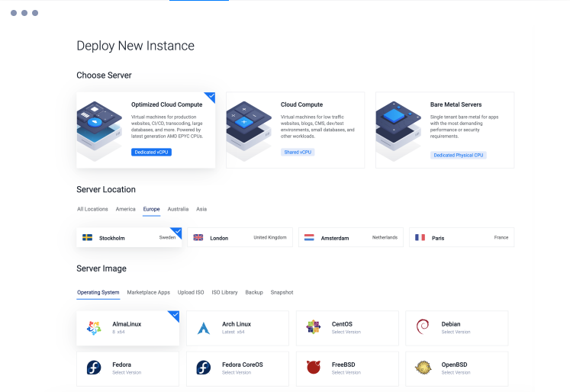Click the Netherlands flag icon
The image size is (570, 392).
click(309, 238)
